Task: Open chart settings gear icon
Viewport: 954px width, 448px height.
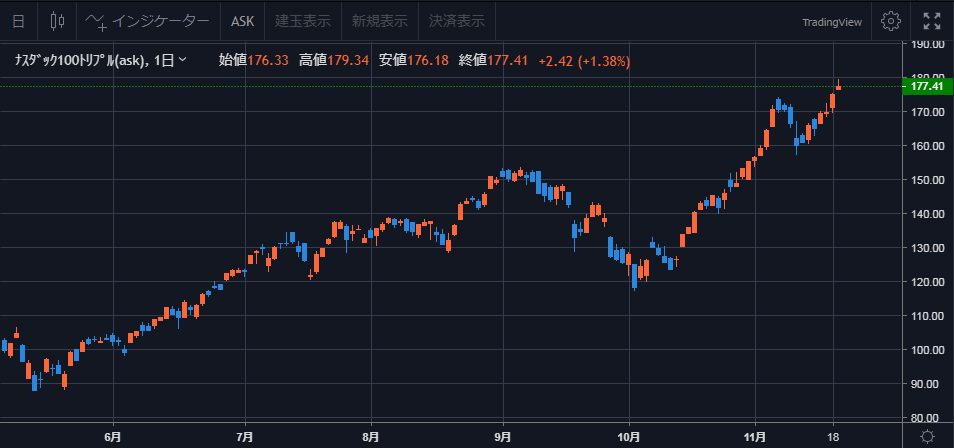Action: click(x=891, y=21)
